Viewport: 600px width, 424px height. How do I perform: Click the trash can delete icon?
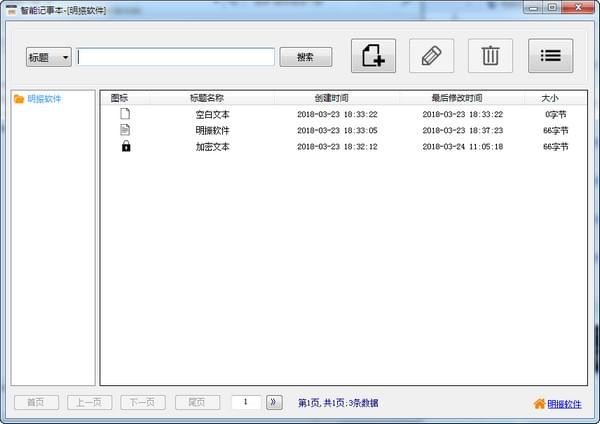point(490,56)
